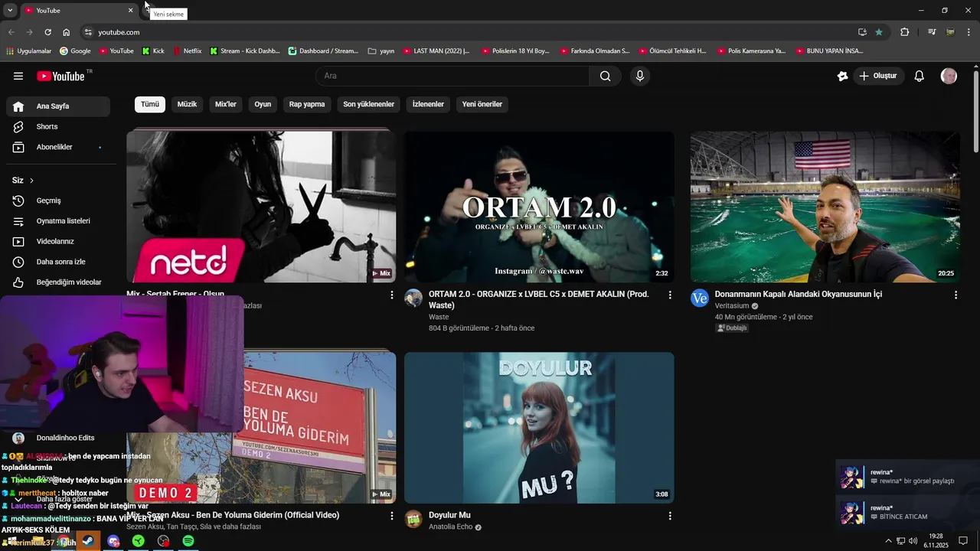Open options for Doyulur Mu video
This screenshot has height=551, width=980.
point(670,516)
